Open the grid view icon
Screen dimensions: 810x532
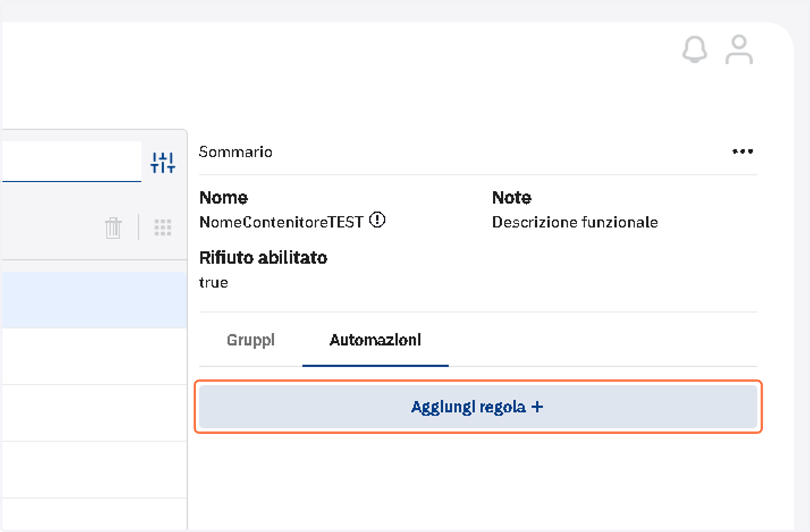(x=163, y=228)
